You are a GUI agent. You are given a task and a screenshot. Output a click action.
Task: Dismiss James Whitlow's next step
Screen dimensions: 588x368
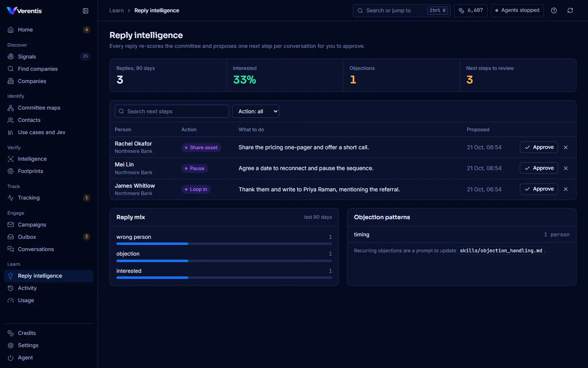point(566,189)
